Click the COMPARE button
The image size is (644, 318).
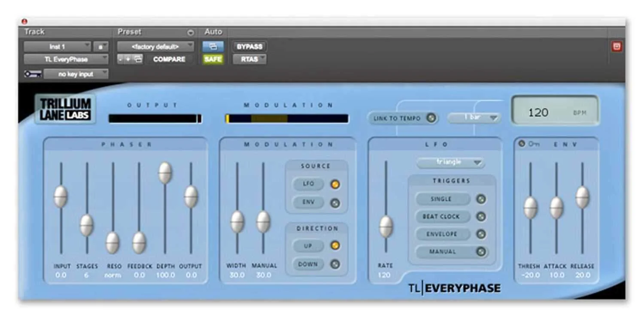[x=169, y=59]
